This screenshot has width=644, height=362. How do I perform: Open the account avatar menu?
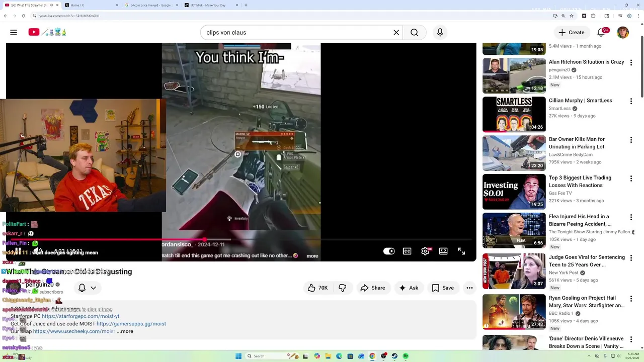coord(623,32)
